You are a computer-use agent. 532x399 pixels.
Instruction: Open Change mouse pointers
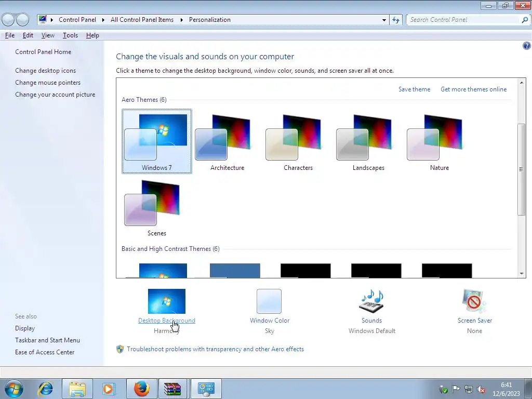(x=48, y=83)
